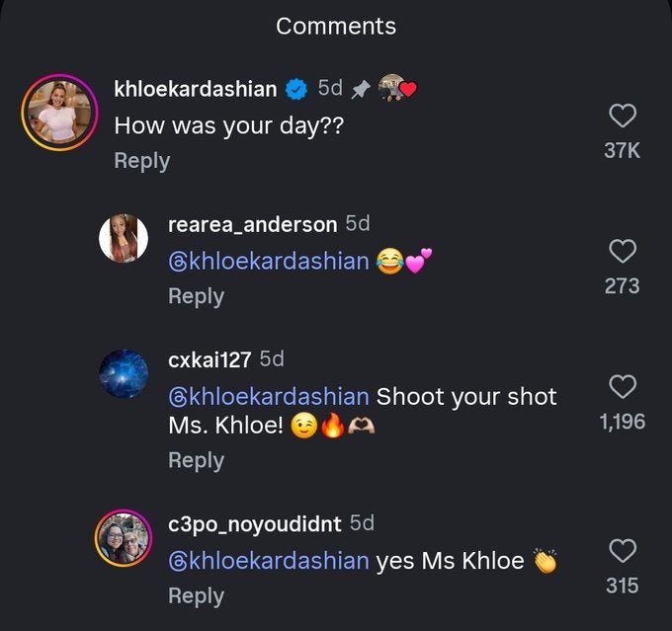
Task: Reply to c3po_noyoudidnt's comment
Action: click(x=196, y=595)
